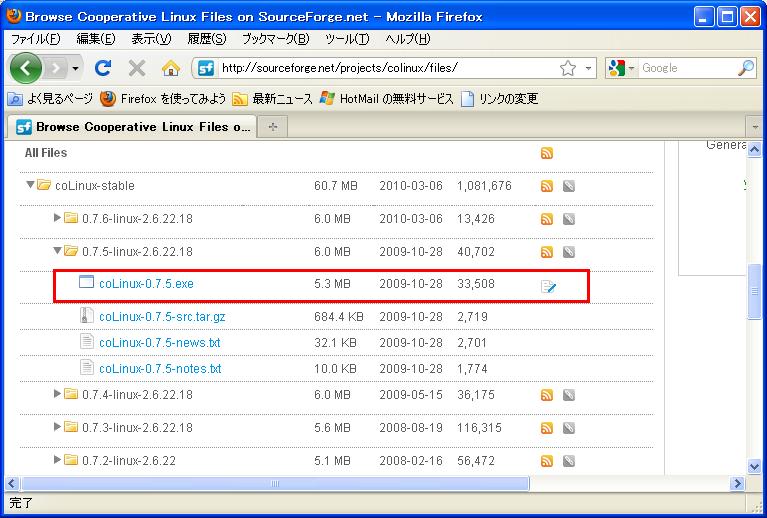This screenshot has width=767, height=518.
Task: Expand the 0.7.3-linux-2.6.22.18 folder
Action: (x=57, y=427)
